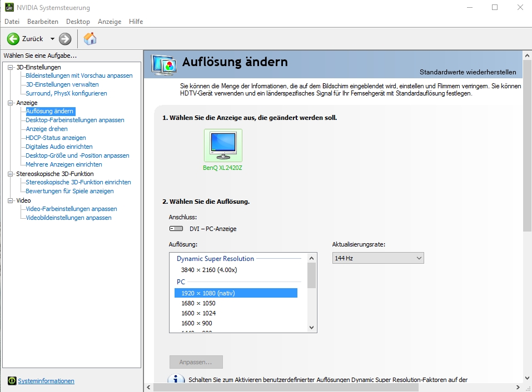
Task: Click the main panel vertical scrollbar thumb
Action: [527, 145]
